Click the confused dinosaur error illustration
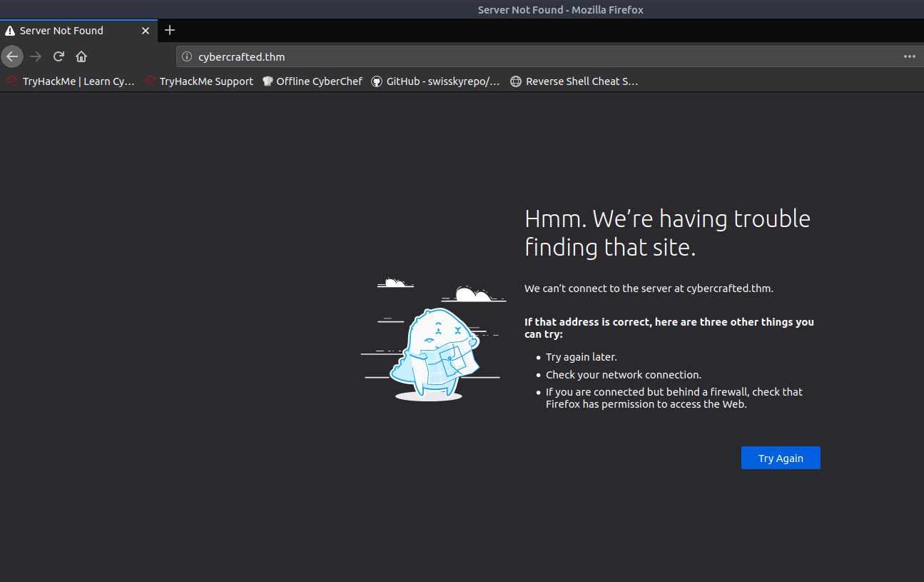This screenshot has height=582, width=924. tap(434, 350)
